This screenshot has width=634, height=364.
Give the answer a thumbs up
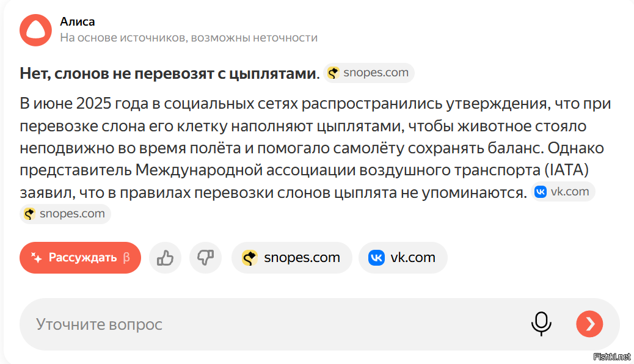[x=165, y=258]
